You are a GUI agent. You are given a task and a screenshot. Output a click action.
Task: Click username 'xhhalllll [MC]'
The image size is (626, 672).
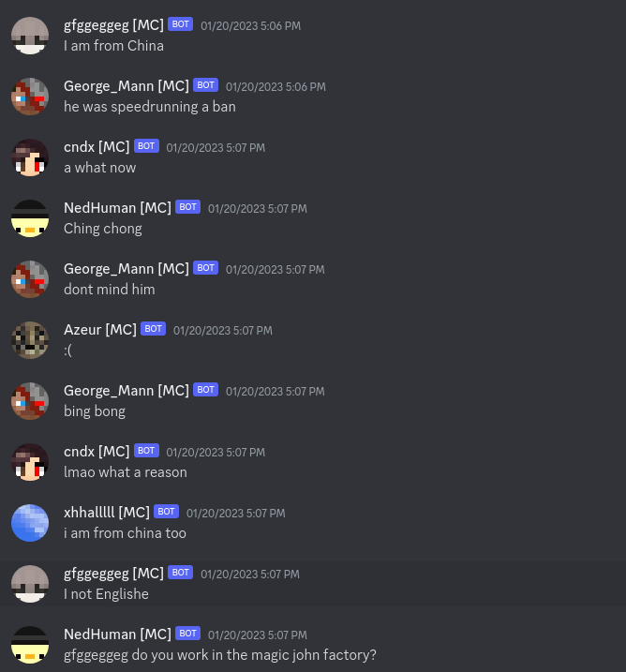pos(107,512)
